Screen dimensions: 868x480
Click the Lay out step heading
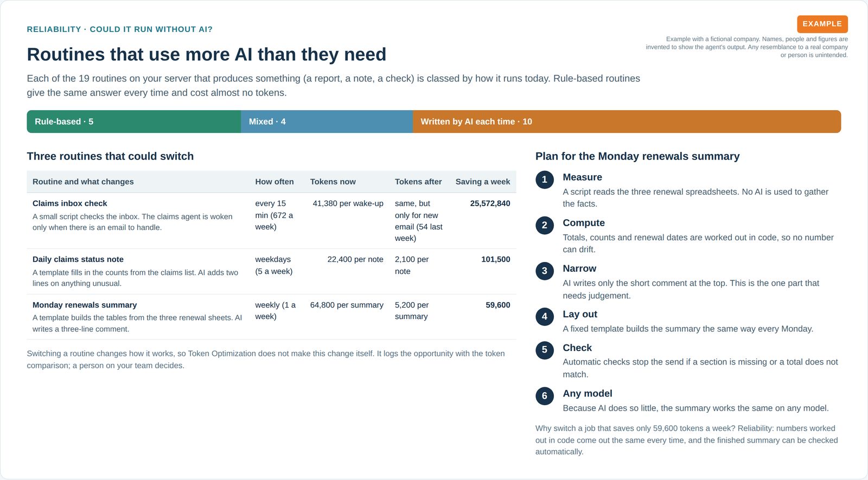point(580,314)
